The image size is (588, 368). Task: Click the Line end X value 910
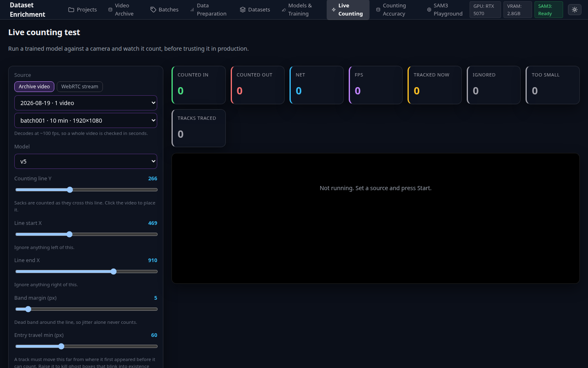pyautogui.click(x=153, y=260)
